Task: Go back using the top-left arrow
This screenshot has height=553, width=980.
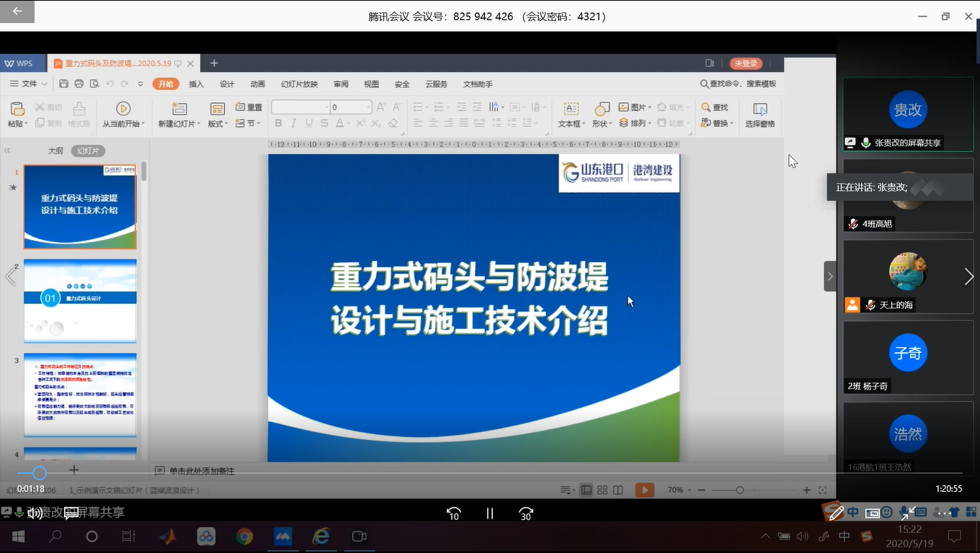Action: [x=17, y=12]
